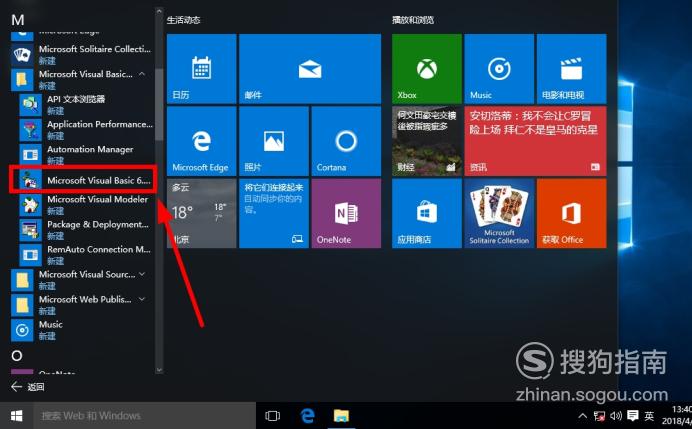Open the phone companion tile (将它们连接起来)

point(274,214)
